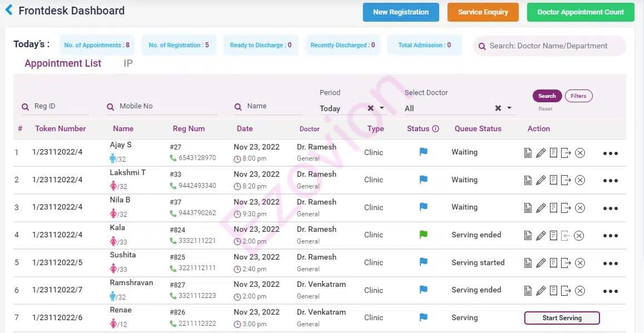Click the edit pencil icon for Ajay S
This screenshot has width=644, height=333.
click(540, 153)
